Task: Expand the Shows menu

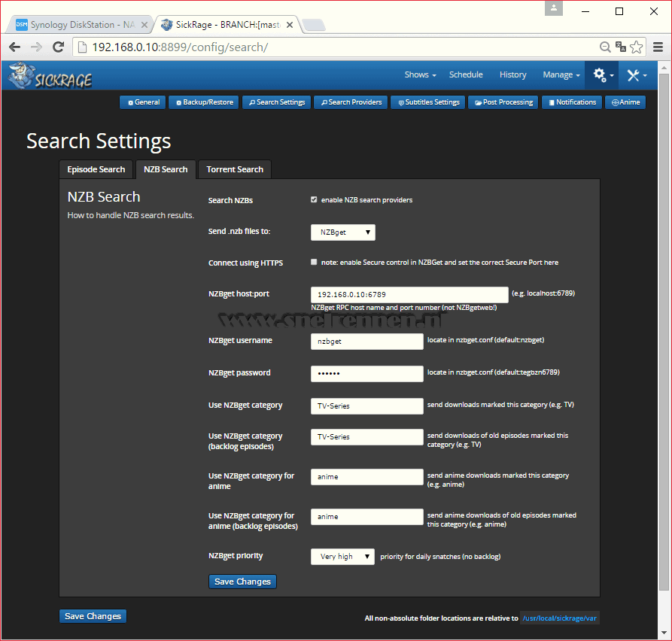Action: click(420, 75)
